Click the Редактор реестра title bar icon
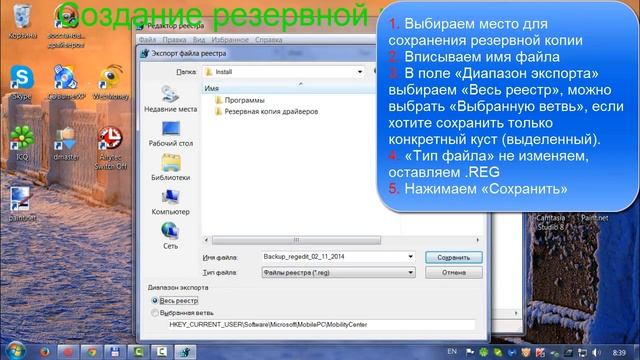The image size is (640, 360). click(140, 26)
